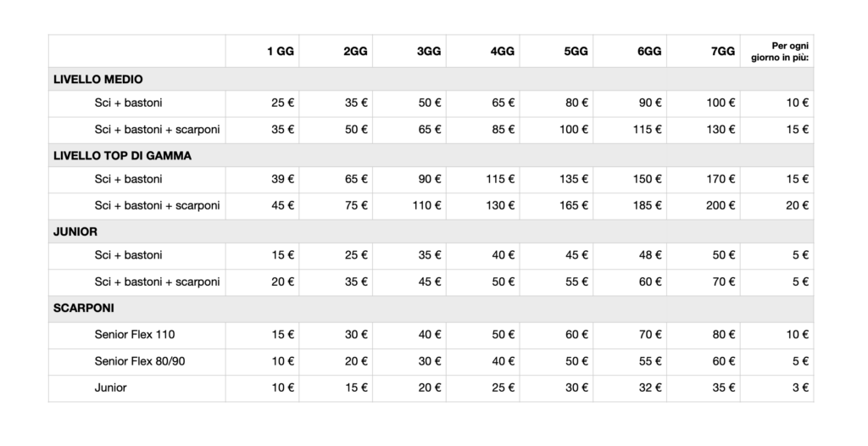
Task: Click the 20 € extra-day price cell
Action: click(797, 205)
